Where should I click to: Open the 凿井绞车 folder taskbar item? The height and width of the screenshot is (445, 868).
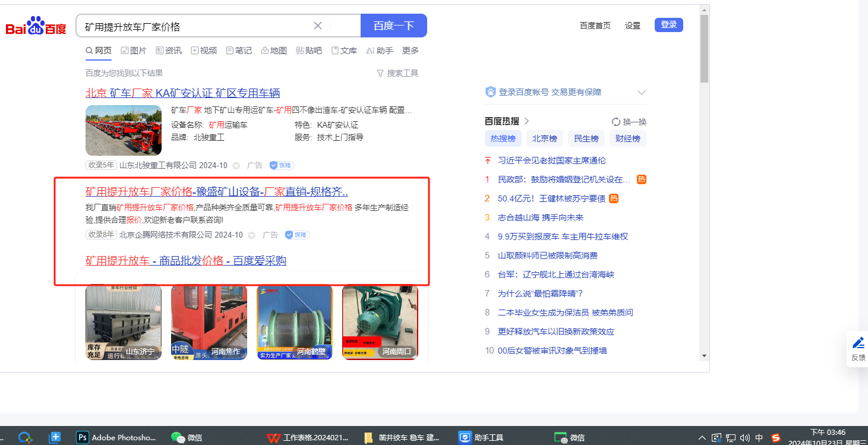402,437
